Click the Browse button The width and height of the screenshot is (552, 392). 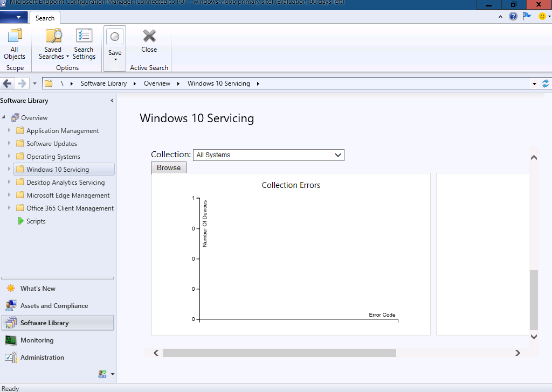pyautogui.click(x=169, y=167)
